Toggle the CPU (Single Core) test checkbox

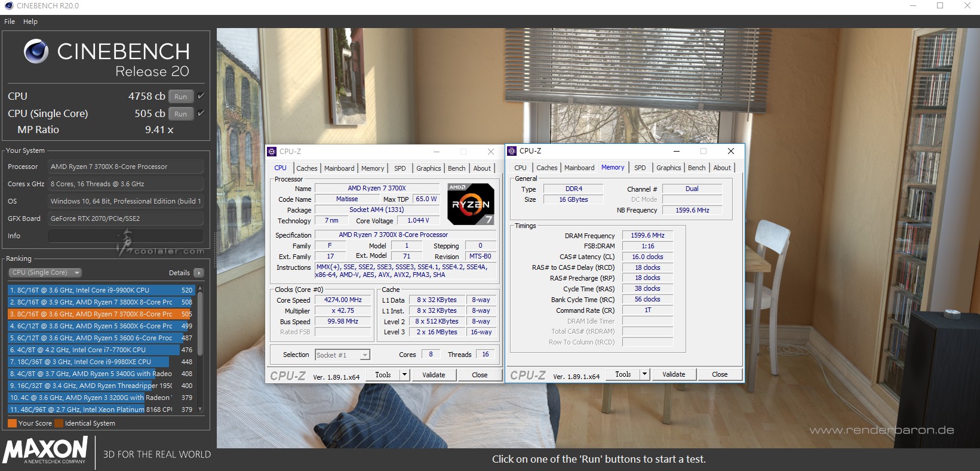[201, 113]
